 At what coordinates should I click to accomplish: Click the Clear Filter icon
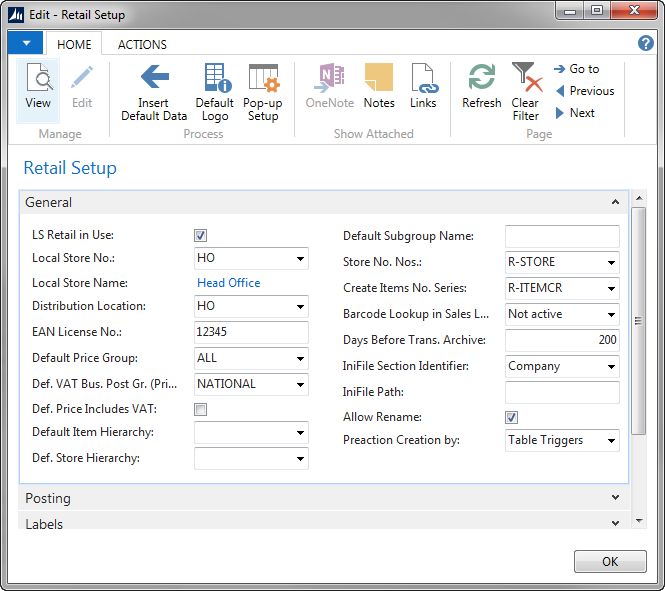click(x=525, y=79)
